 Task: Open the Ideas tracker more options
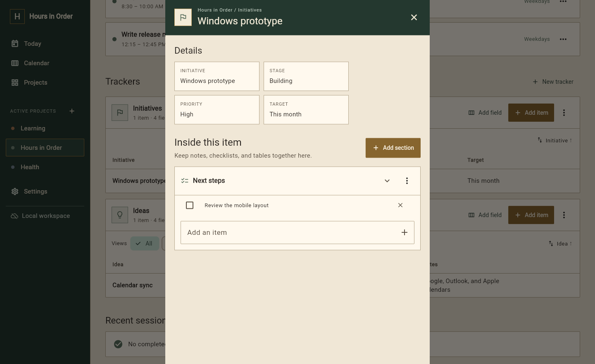[x=564, y=215]
